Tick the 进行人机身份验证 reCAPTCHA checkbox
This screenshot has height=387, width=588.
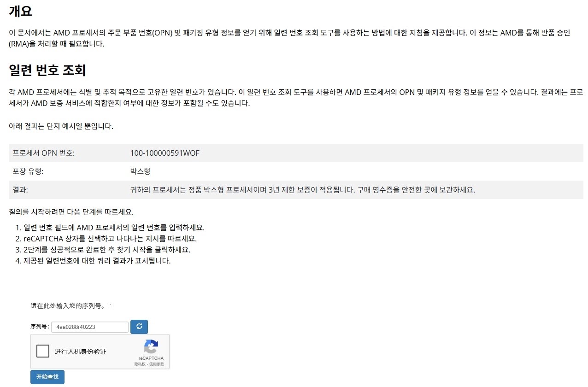pos(43,351)
